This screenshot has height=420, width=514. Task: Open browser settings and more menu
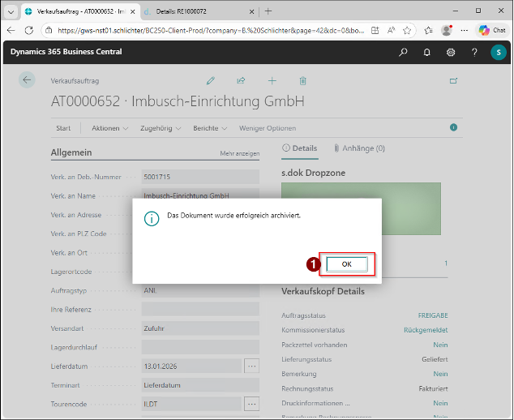point(465,31)
